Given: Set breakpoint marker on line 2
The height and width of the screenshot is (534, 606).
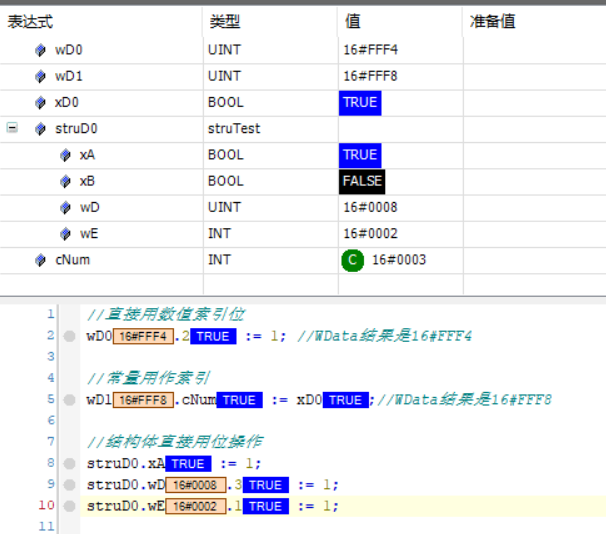Looking at the screenshot, I should click(x=70, y=336).
